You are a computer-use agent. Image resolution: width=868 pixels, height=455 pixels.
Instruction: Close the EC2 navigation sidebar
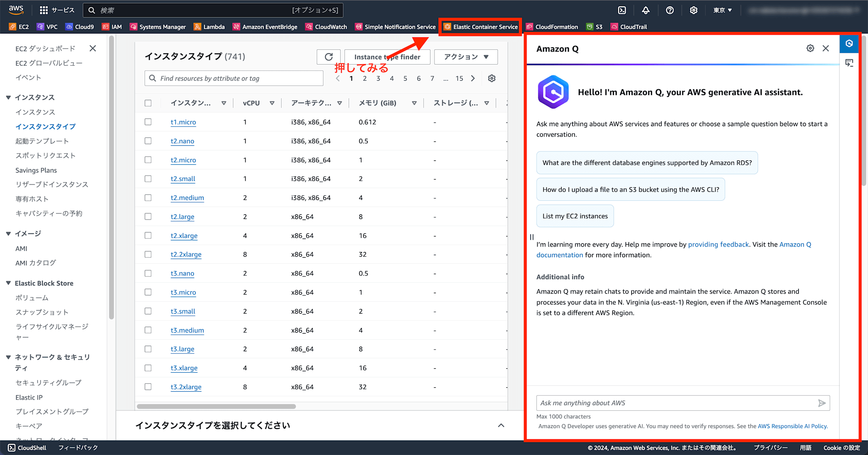[92, 49]
